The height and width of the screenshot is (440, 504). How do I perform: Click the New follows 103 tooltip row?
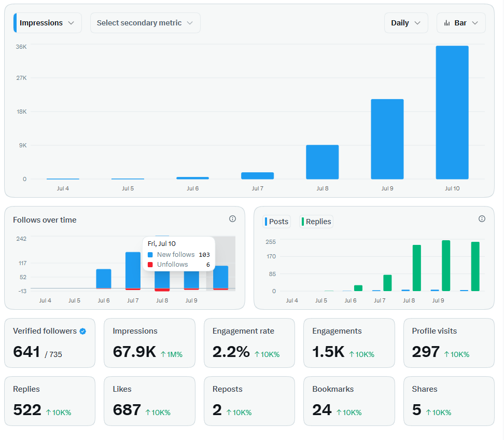click(x=179, y=255)
